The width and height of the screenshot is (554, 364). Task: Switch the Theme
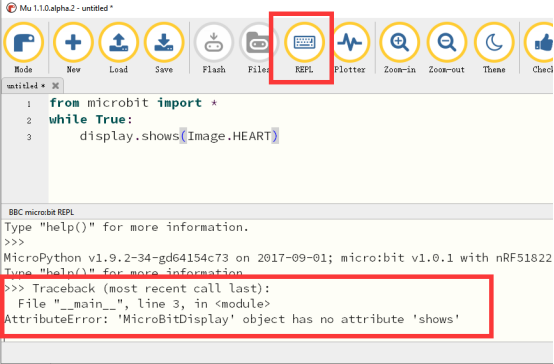pyautogui.click(x=494, y=48)
